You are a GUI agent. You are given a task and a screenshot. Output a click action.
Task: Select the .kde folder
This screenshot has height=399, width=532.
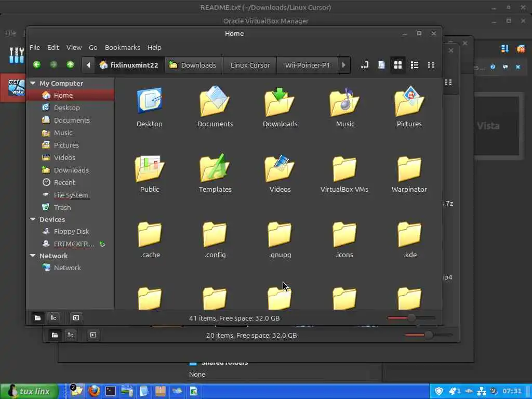[409, 239]
